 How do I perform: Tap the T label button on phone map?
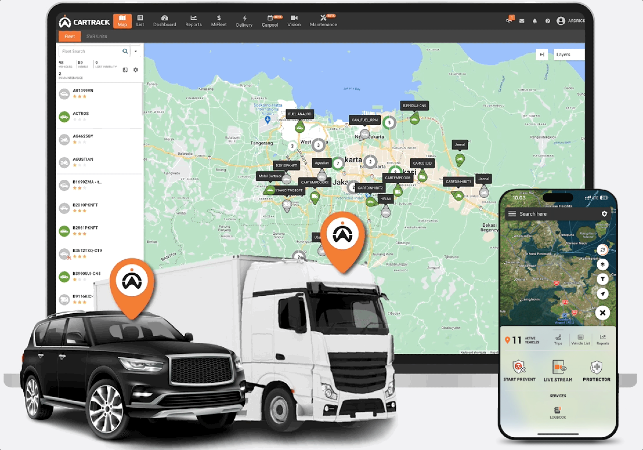click(x=602, y=279)
